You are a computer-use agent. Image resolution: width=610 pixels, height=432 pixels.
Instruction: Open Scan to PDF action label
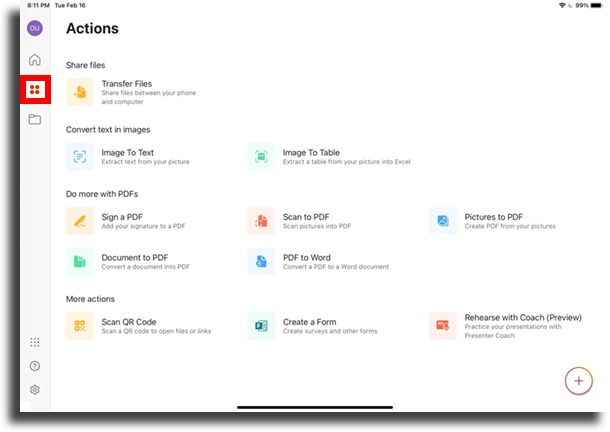306,217
